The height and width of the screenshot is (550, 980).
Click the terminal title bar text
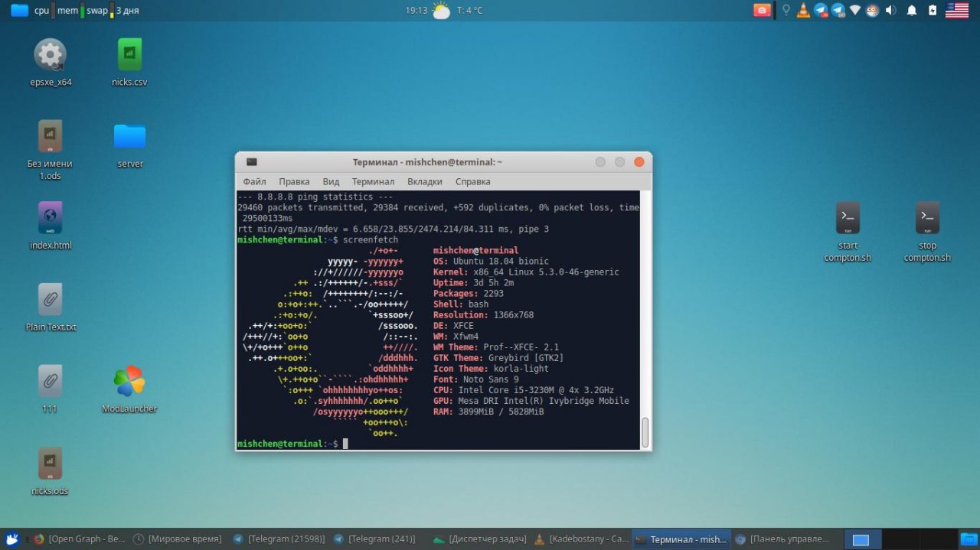pos(427,162)
